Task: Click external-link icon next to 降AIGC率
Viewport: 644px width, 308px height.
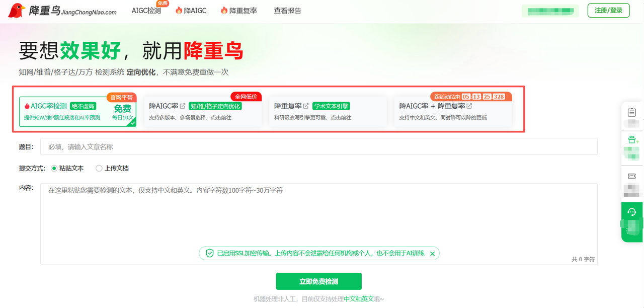Action: click(183, 106)
